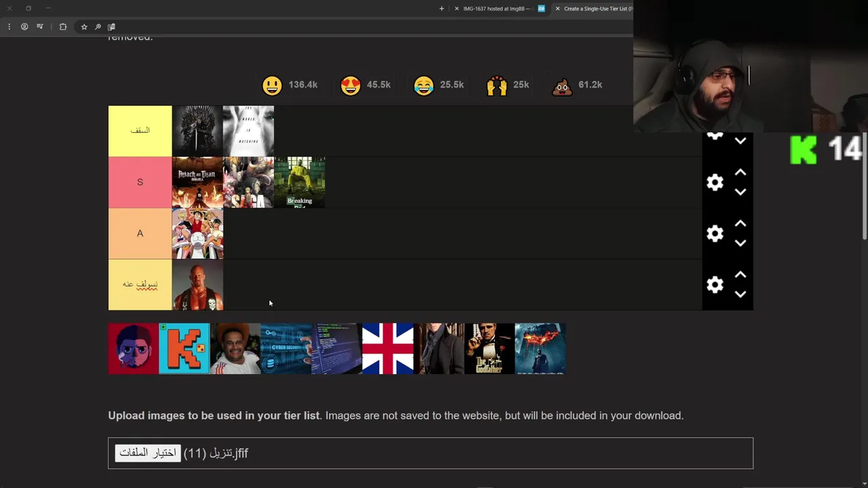Image resolution: width=868 pixels, height=488 pixels.
Task: Move bottom yellow tier row down
Action: click(741, 294)
